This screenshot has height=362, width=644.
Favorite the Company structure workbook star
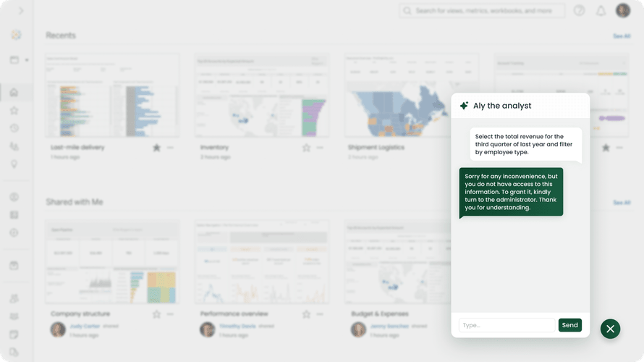pyautogui.click(x=156, y=314)
